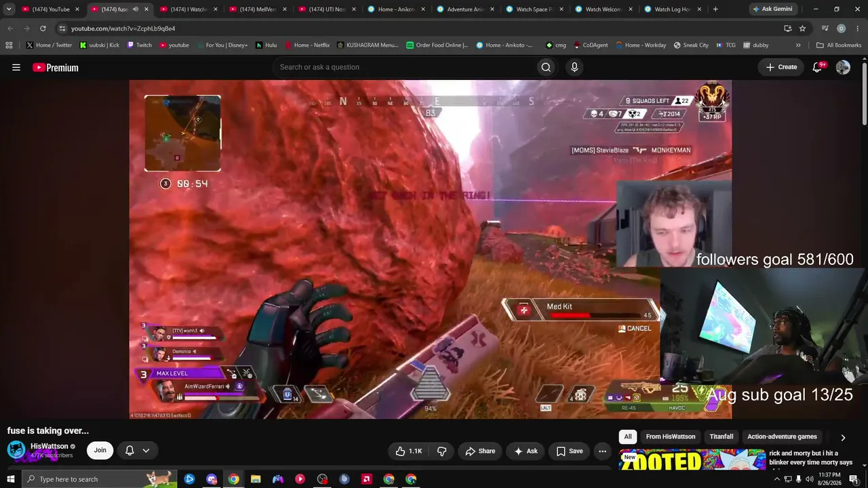Share this video
The image size is (868, 488).
[480, 451]
